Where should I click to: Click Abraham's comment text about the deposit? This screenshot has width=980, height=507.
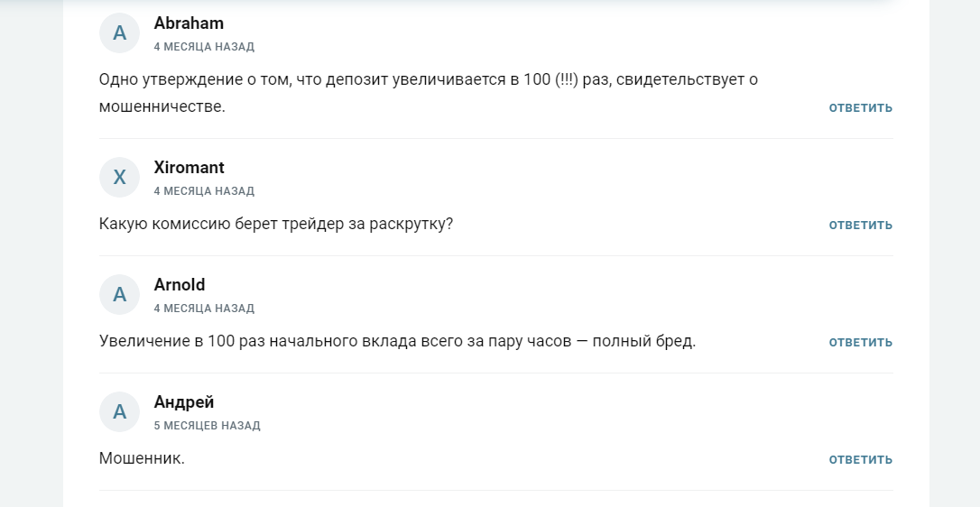click(x=428, y=79)
